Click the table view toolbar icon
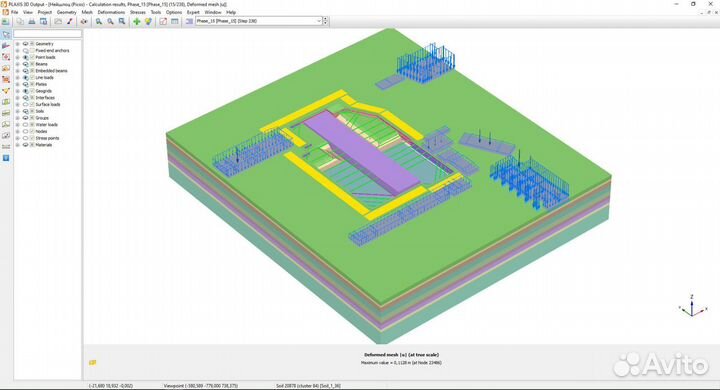 (x=174, y=21)
